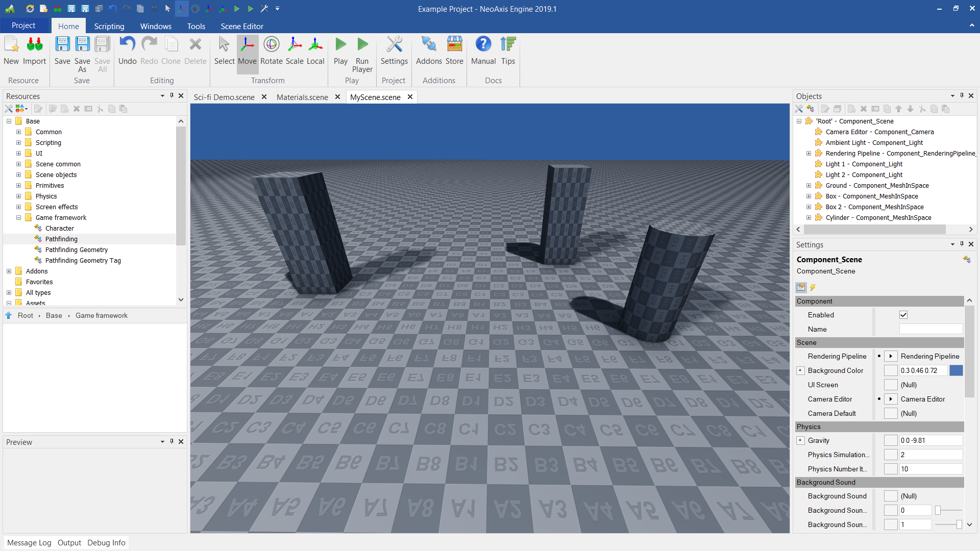
Task: Show Tips
Action: coord(508,50)
